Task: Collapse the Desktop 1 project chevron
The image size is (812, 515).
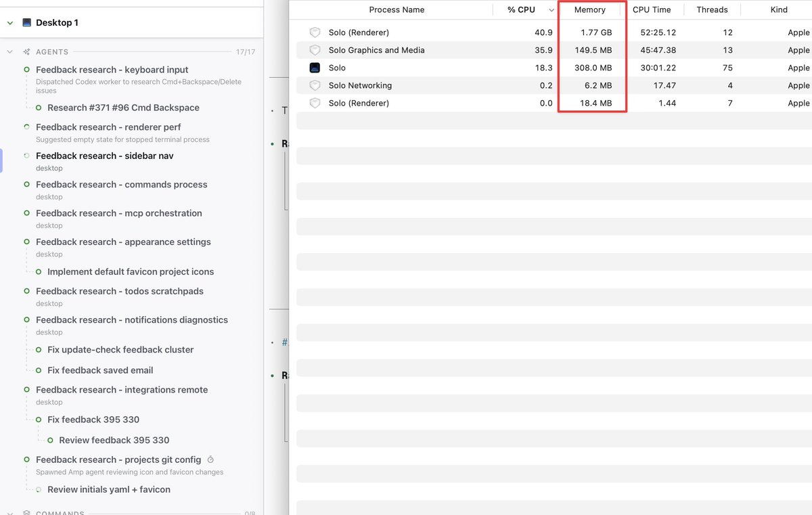Action: [10, 22]
